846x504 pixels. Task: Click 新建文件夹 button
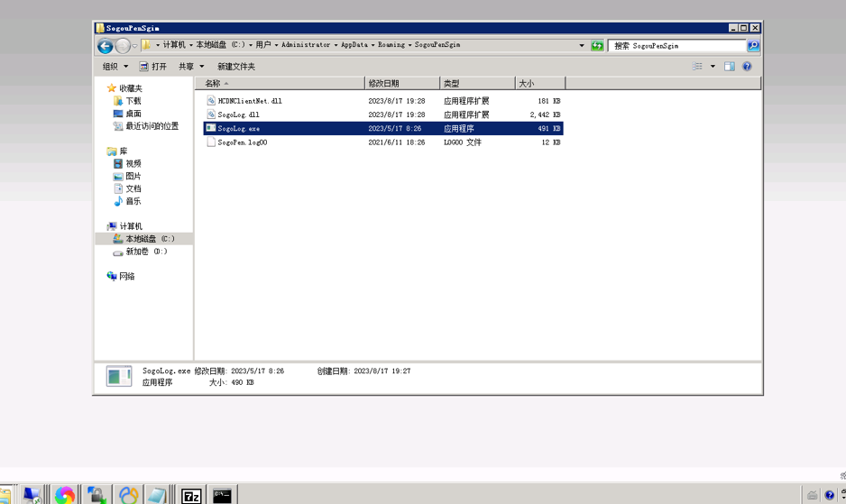point(236,67)
